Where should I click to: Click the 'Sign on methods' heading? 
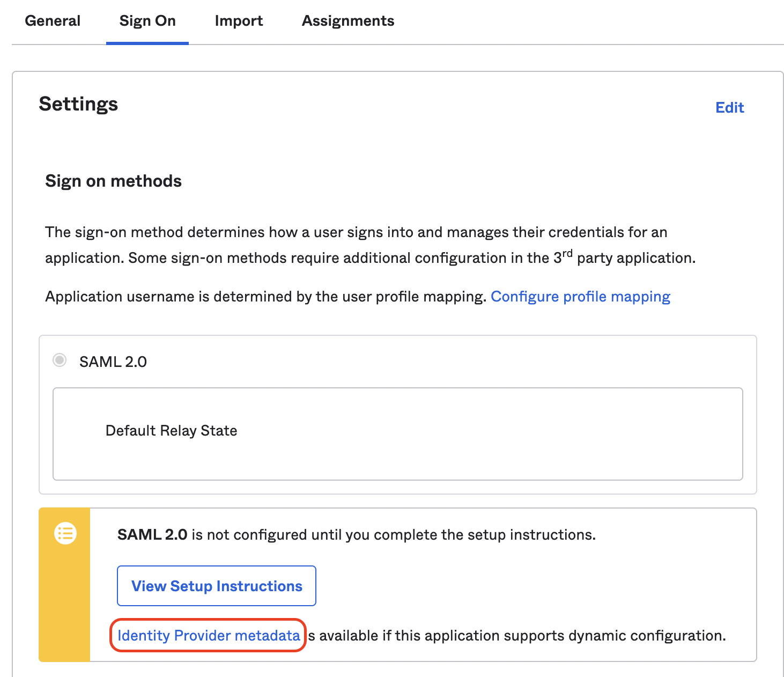pos(113,181)
